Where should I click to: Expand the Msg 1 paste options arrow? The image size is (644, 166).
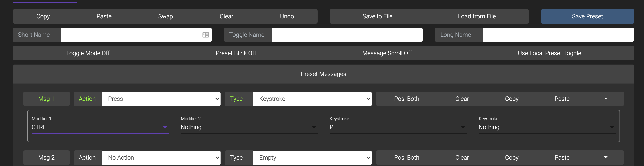[606, 99]
